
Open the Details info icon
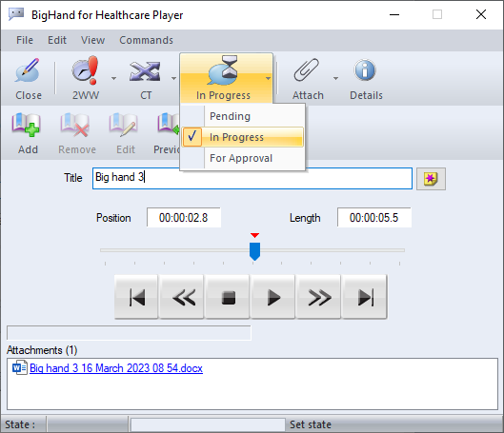pyautogui.click(x=365, y=70)
